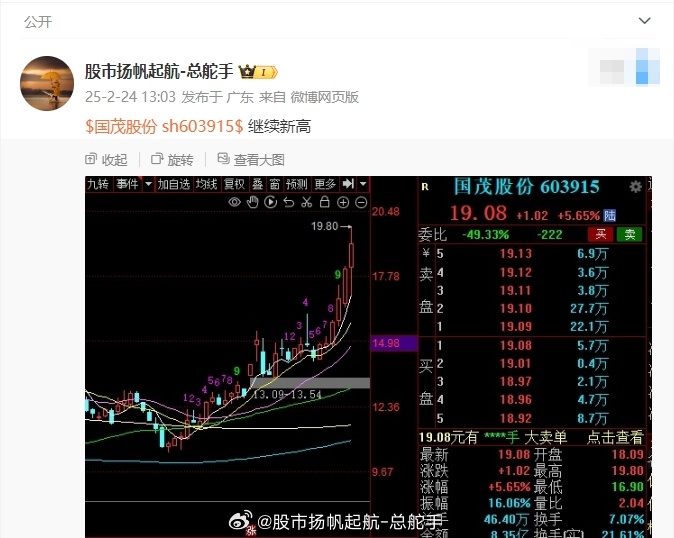Select buy level 2 price 19.01
The width and height of the screenshot is (674, 538).
(x=515, y=364)
